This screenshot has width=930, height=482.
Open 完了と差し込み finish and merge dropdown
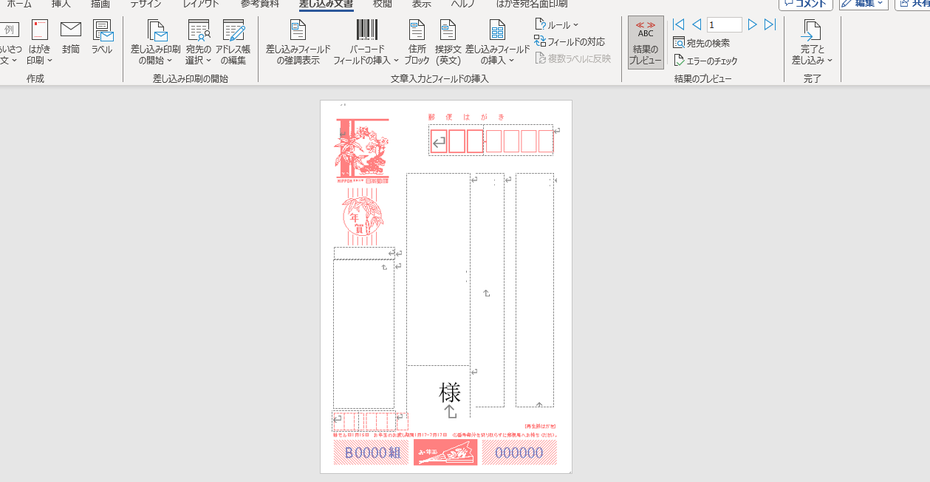click(812, 43)
